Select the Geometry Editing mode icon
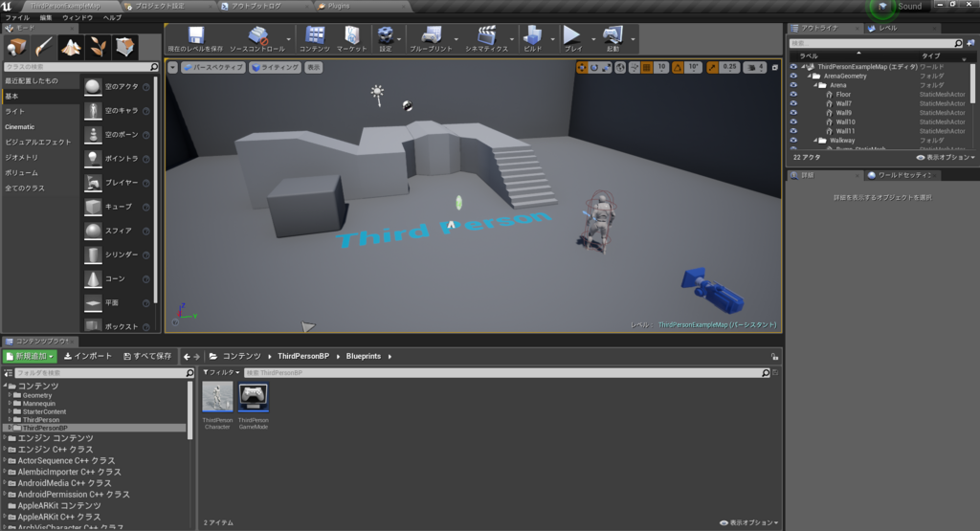Viewport: 980px width, 531px height. [x=125, y=47]
